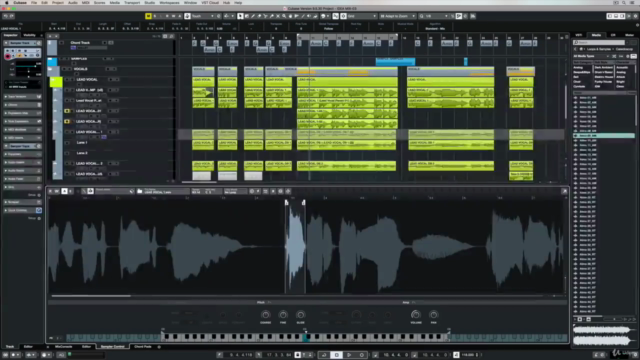Image resolution: width=640 pixels, height=360 pixels.
Task: Open the Meter tab in right zone
Action: point(629,35)
